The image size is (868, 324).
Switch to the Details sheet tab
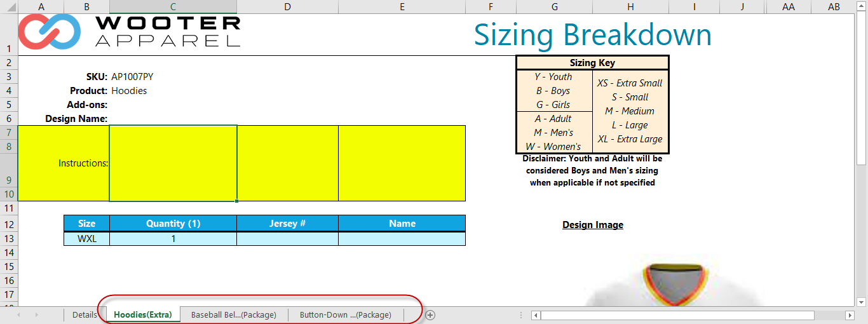[85, 315]
